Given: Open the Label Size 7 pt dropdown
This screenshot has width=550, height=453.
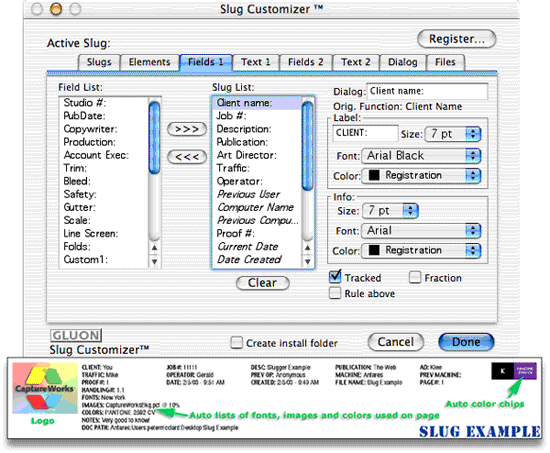Looking at the screenshot, I should tap(453, 134).
